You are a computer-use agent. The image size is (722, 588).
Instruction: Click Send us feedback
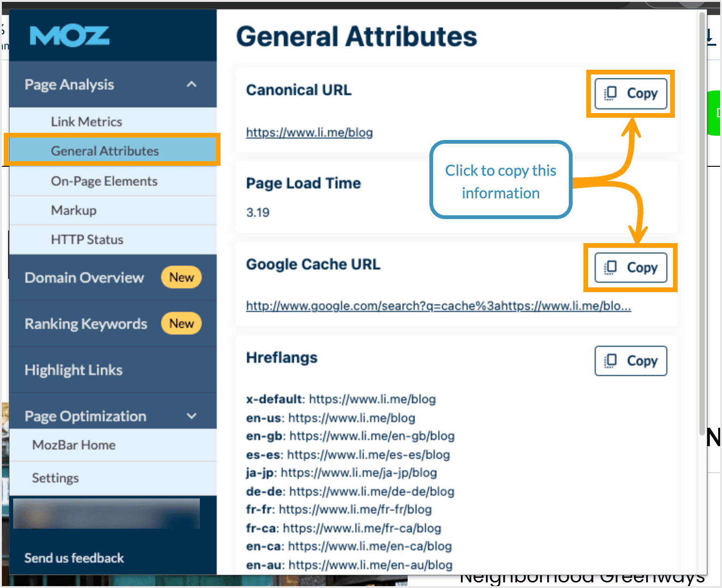coord(74,558)
